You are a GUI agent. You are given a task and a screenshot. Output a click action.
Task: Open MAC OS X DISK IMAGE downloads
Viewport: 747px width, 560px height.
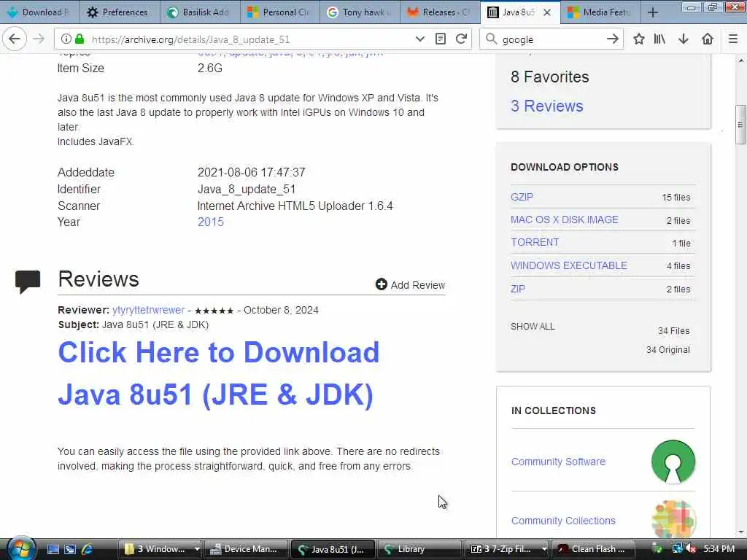(x=565, y=219)
